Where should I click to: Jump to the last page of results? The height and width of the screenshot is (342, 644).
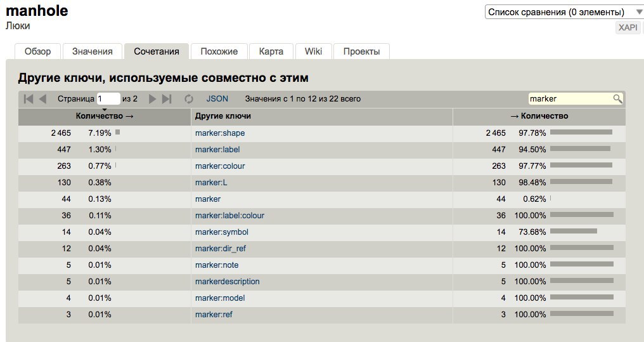click(167, 99)
